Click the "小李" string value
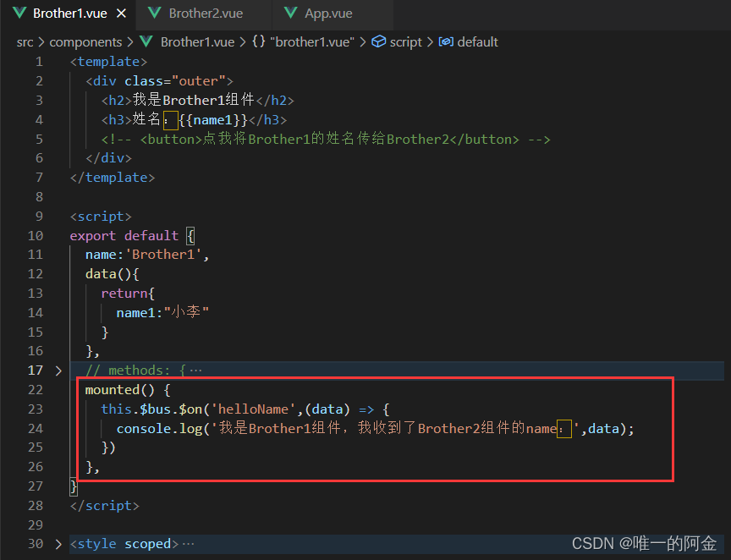Viewport: 731px width, 560px height. click(x=186, y=312)
